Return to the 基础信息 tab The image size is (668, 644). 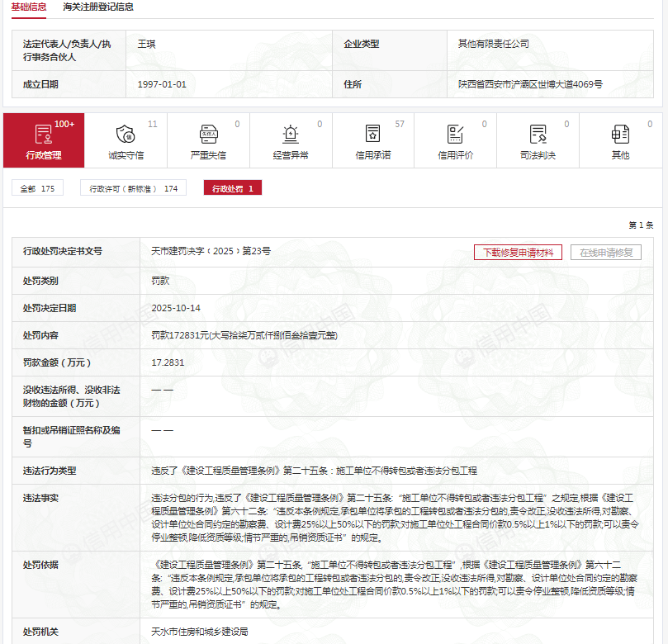click(x=28, y=8)
